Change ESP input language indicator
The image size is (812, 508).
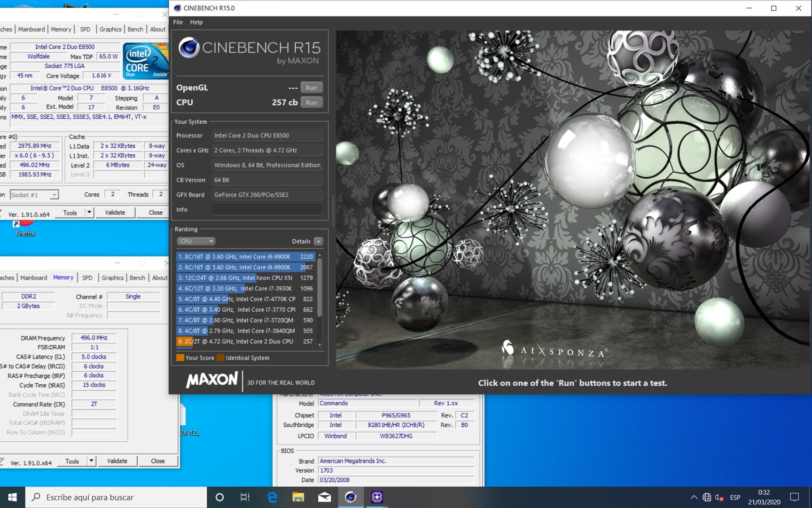[x=735, y=497]
